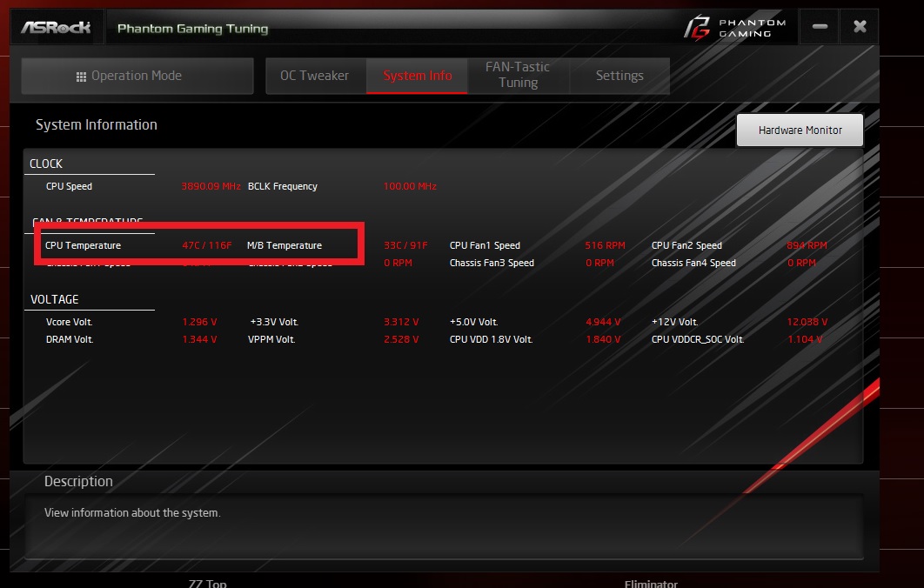Minimize the Phantom Gaming Tuning window
This screenshot has height=588, width=924.
(x=820, y=26)
